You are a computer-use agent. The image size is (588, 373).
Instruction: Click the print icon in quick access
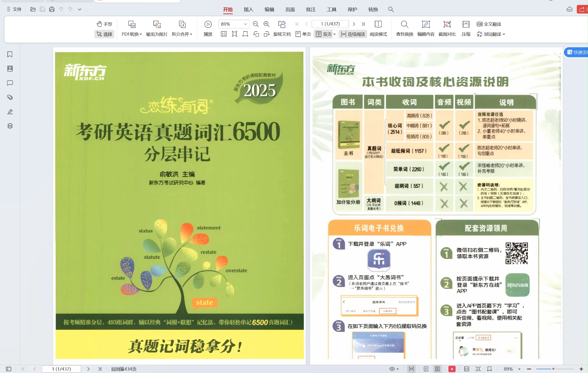[52, 9]
